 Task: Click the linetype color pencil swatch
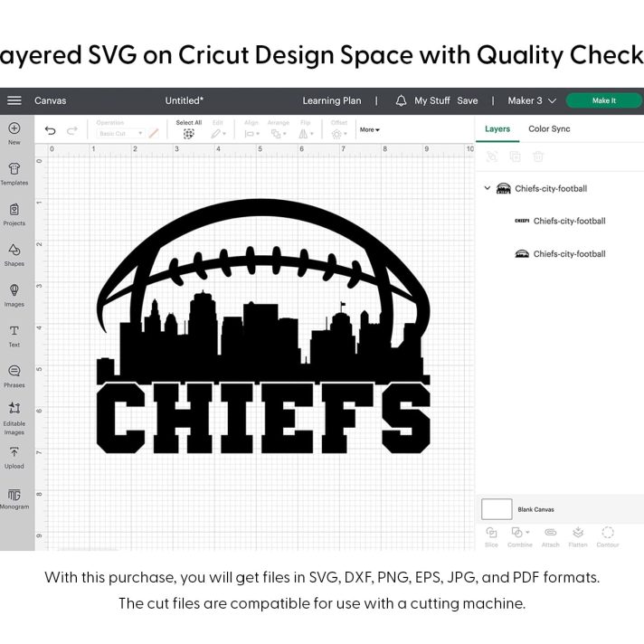click(x=154, y=134)
